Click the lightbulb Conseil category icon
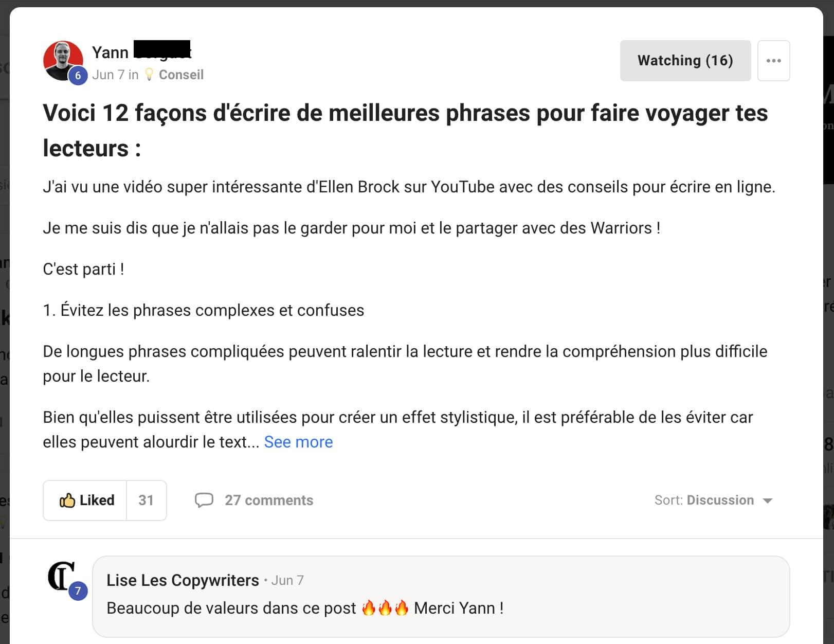Image resolution: width=834 pixels, height=644 pixels. pos(149,75)
